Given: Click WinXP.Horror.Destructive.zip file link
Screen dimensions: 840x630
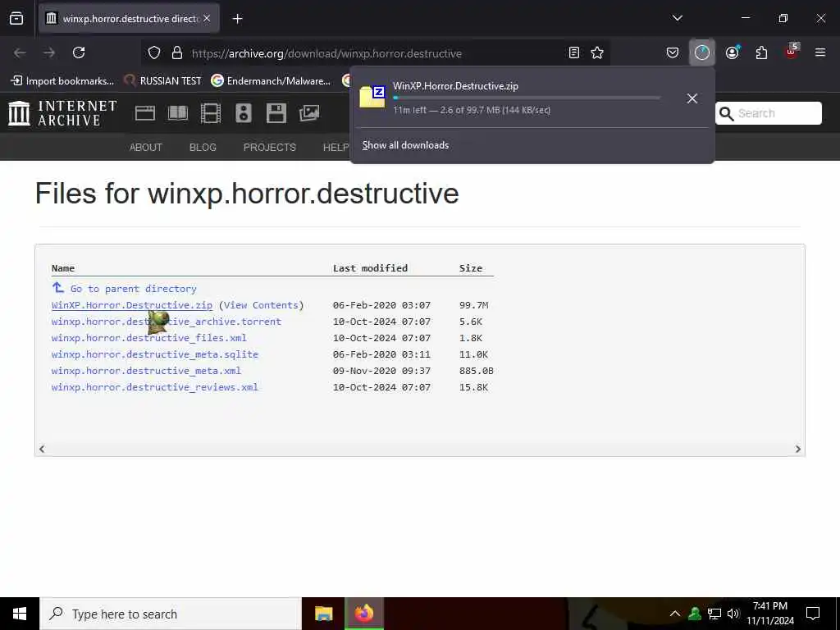Looking at the screenshot, I should tap(132, 305).
